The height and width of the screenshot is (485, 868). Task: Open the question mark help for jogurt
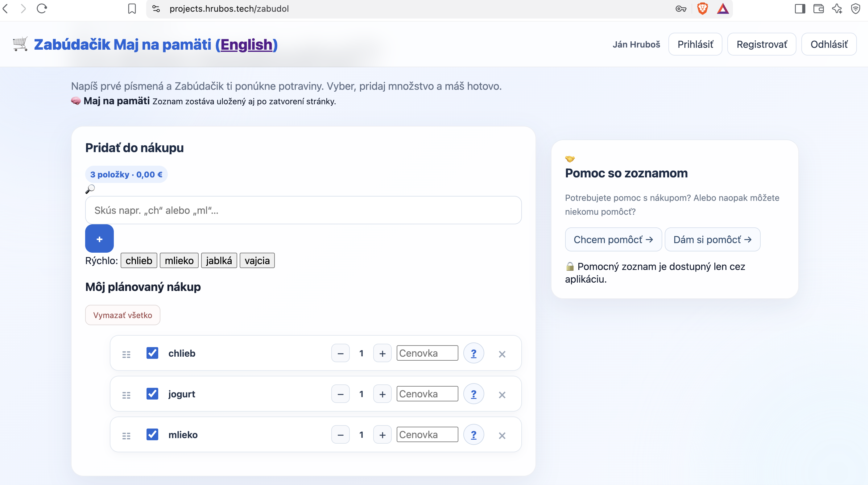click(x=474, y=394)
